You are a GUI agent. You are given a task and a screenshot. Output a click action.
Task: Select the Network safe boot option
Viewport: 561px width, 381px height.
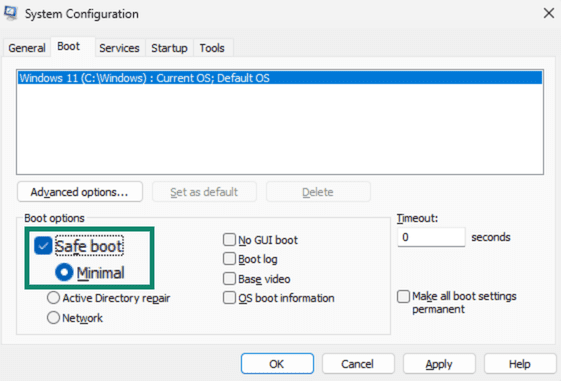[x=54, y=317]
